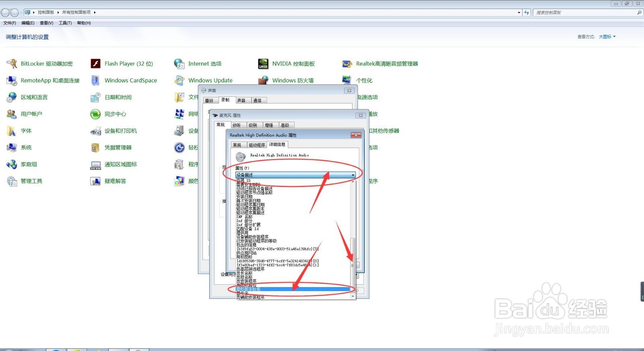The height and width of the screenshot is (351, 644).
Task: Open NVIDIA 控制面板 icon
Action: [x=263, y=64]
